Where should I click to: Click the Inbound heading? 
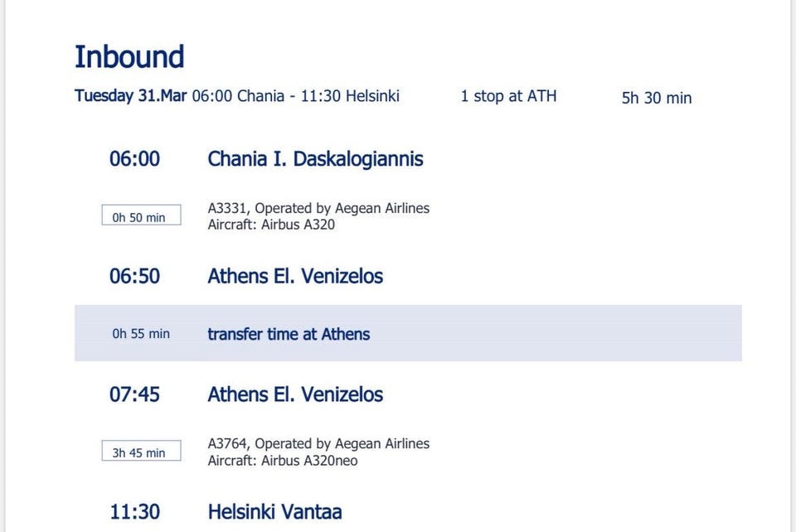pyautogui.click(x=129, y=57)
